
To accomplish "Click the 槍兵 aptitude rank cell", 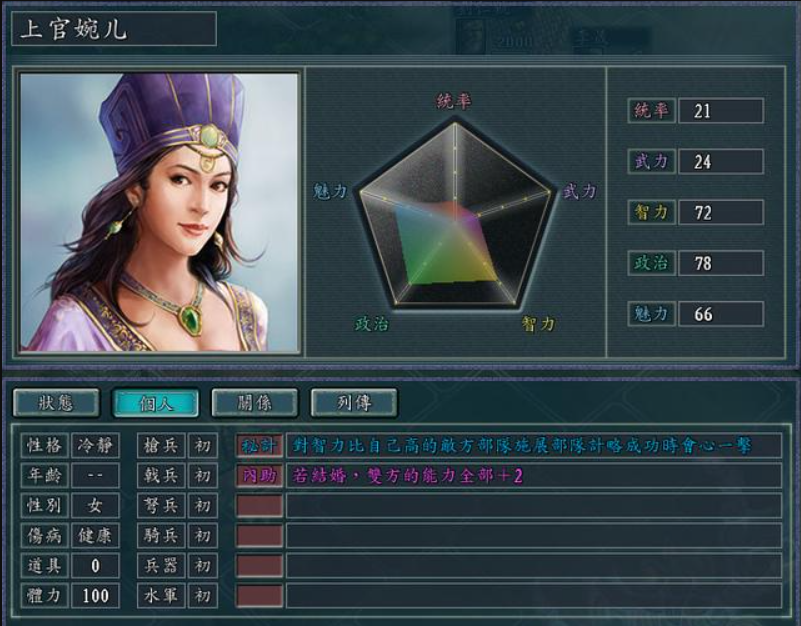I will (x=203, y=446).
